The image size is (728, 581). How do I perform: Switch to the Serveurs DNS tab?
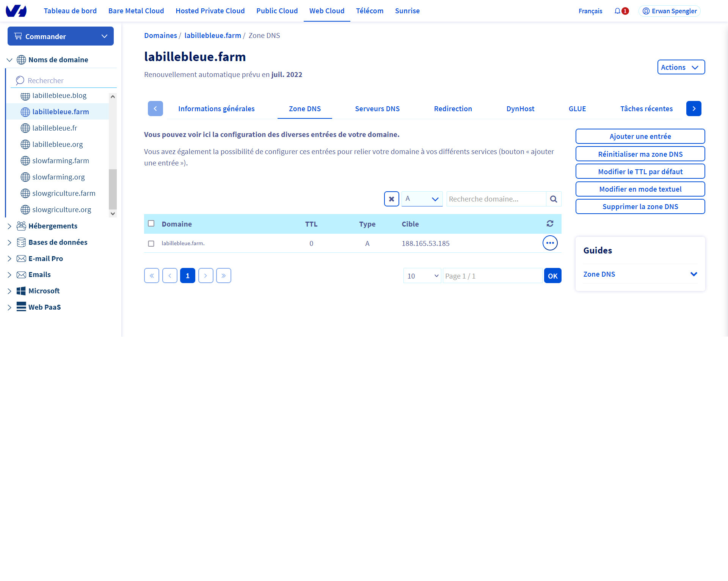point(377,109)
